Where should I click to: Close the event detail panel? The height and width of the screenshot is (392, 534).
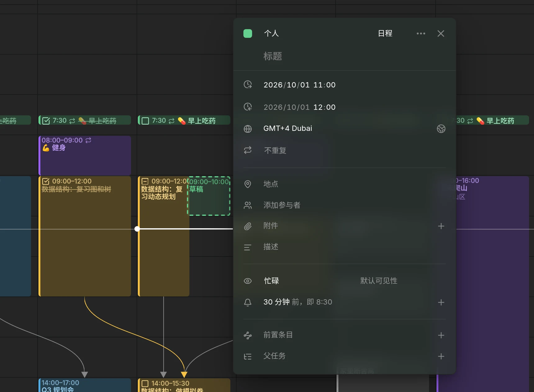click(441, 33)
